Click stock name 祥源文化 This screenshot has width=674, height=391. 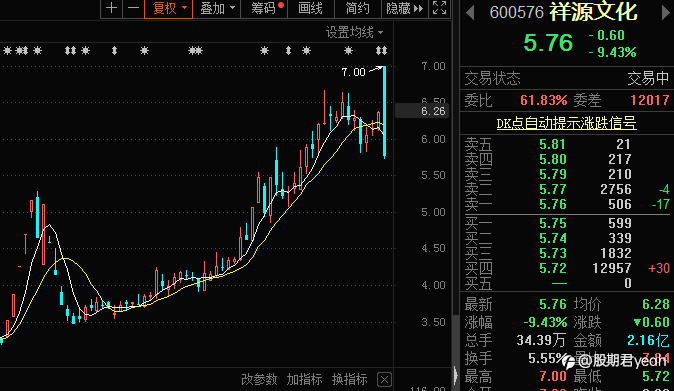594,12
